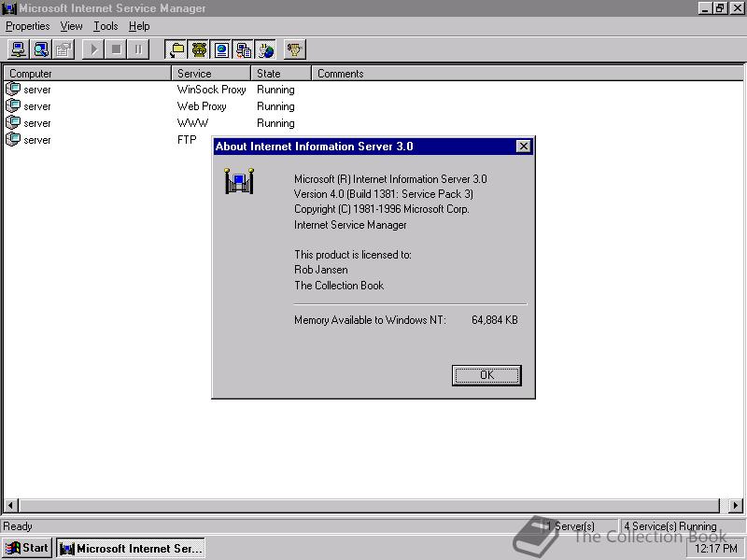Sort by the State column header
Image resolution: width=747 pixels, height=560 pixels.
281,74
